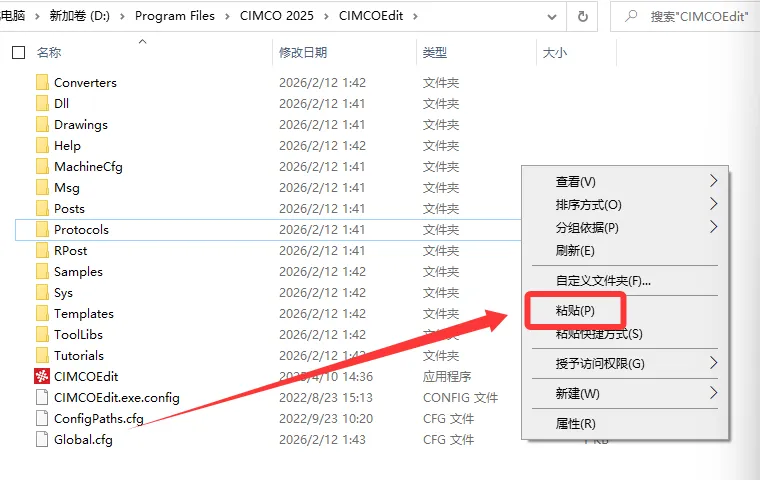This screenshot has width=760, height=480.
Task: Click the CONFIG 文件 type cell
Action: coord(460,398)
